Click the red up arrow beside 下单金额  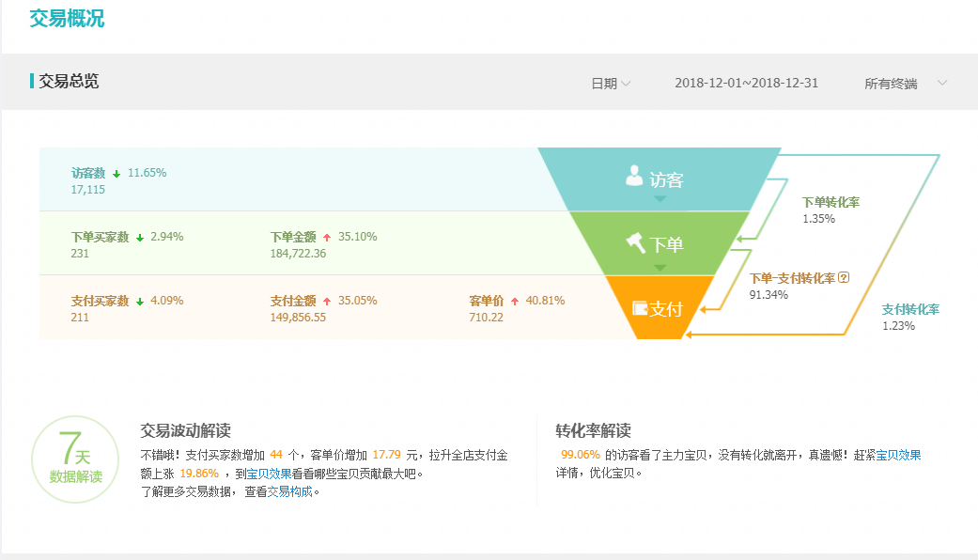coord(327,238)
